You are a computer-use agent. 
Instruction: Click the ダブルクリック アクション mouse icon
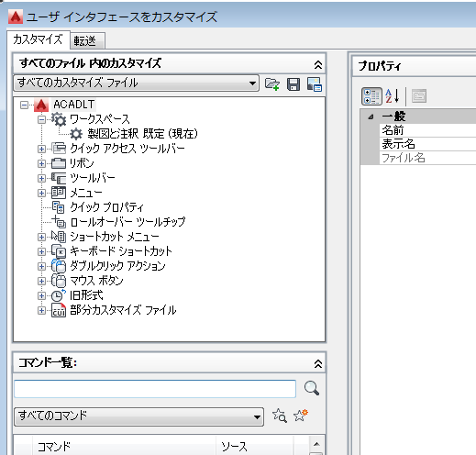click(x=59, y=266)
